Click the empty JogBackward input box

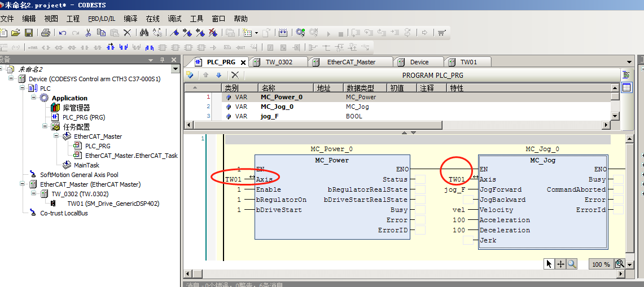click(x=468, y=200)
